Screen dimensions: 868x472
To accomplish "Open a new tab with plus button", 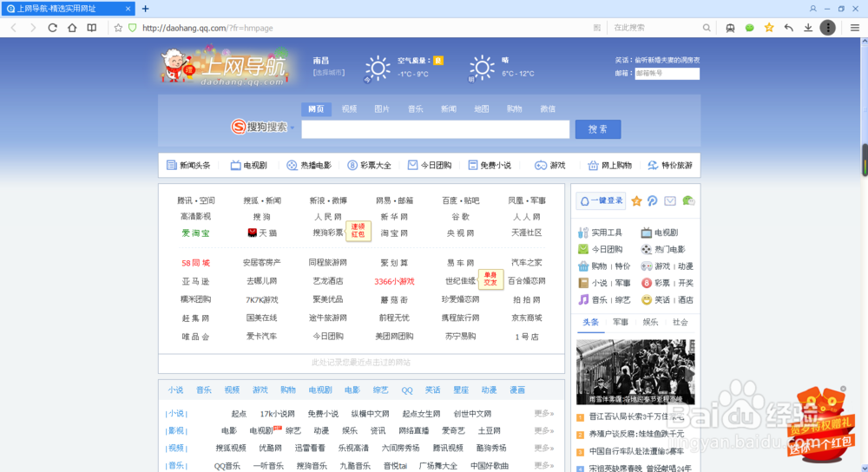I will [146, 9].
